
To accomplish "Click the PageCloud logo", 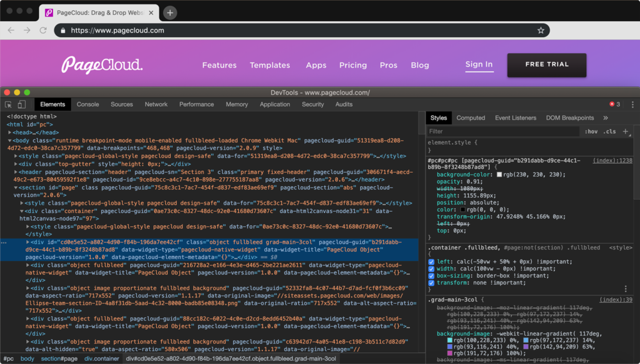I will coord(102,65).
